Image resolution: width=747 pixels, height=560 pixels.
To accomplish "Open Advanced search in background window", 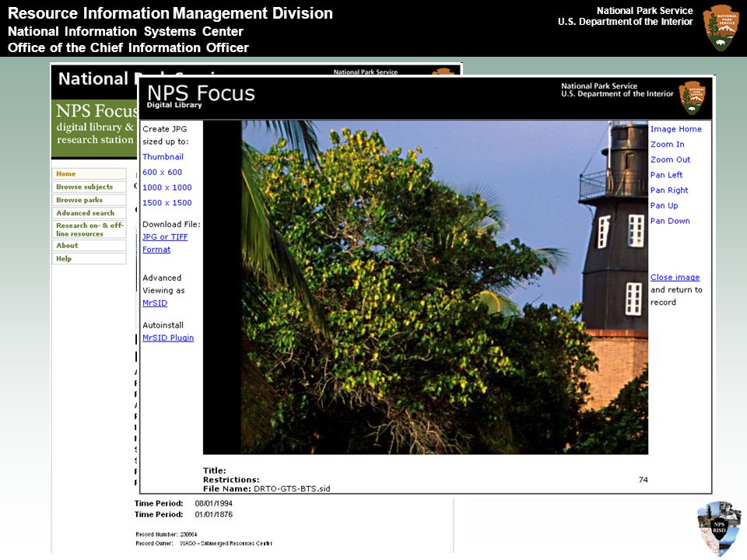I will pos(89,213).
